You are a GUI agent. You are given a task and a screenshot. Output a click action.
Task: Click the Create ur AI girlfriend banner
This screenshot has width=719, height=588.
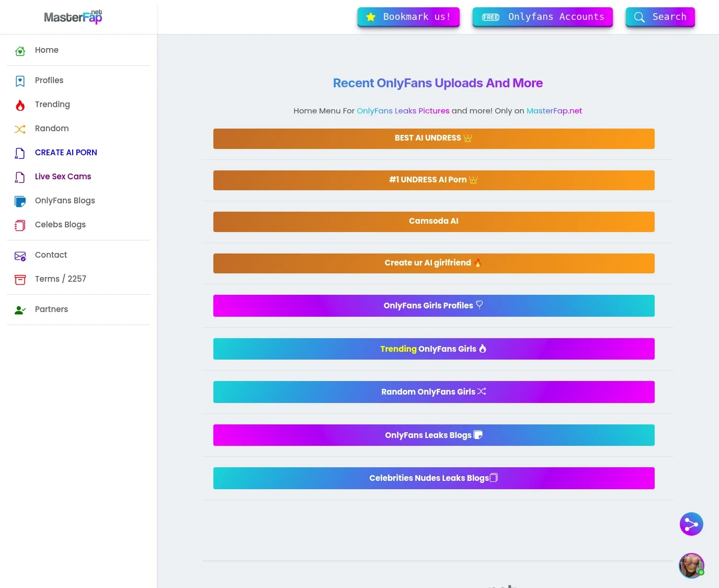(x=434, y=263)
